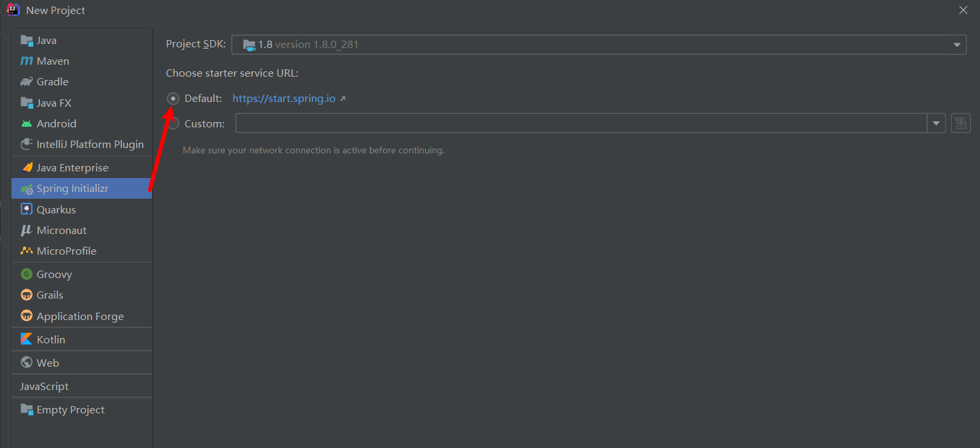This screenshot has width=980, height=448.
Task: Choose Empty Project entry
Action: (x=81, y=409)
